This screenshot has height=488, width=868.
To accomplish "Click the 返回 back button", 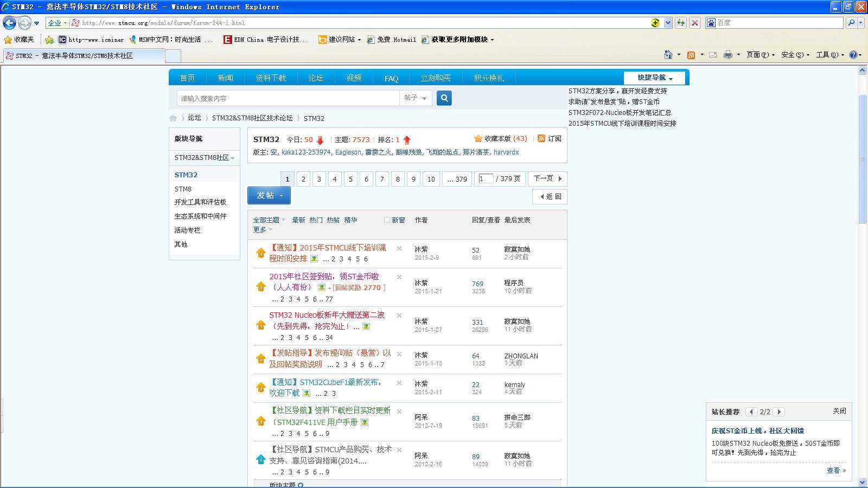I will point(550,197).
